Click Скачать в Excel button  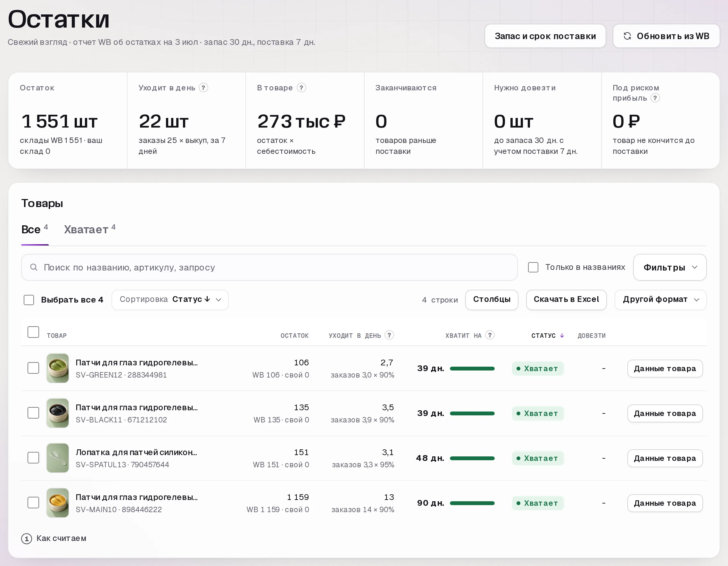click(x=566, y=300)
